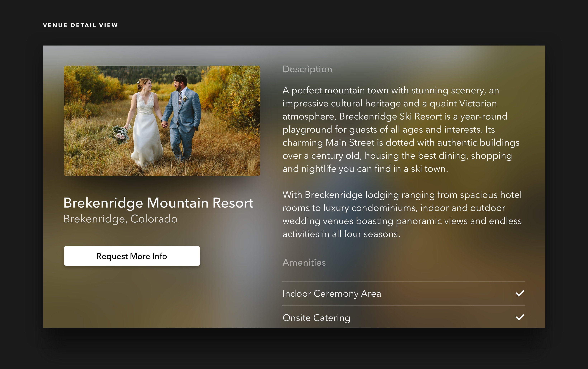
Task: Toggle the Indoor Ceremony Area checkmark
Action: (520, 293)
